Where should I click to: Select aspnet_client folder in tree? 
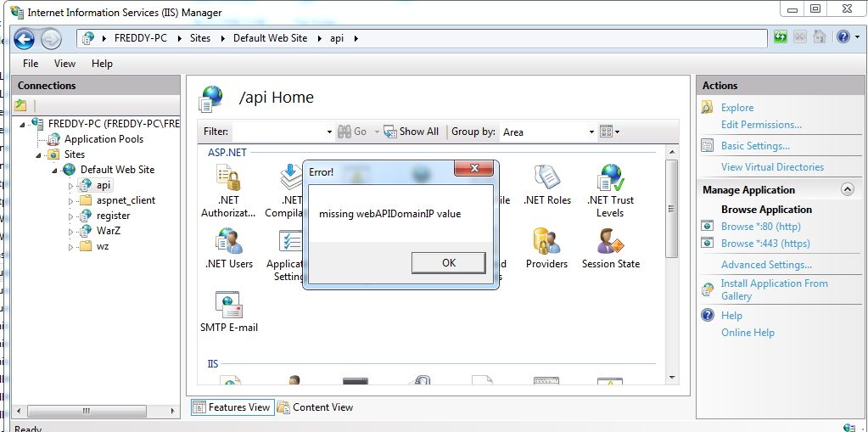[126, 200]
